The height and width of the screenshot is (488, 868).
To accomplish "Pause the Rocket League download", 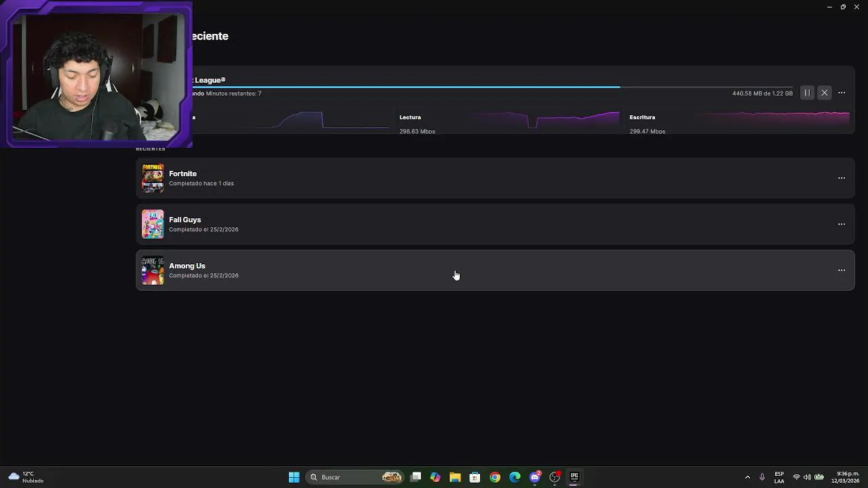I will (x=807, y=93).
